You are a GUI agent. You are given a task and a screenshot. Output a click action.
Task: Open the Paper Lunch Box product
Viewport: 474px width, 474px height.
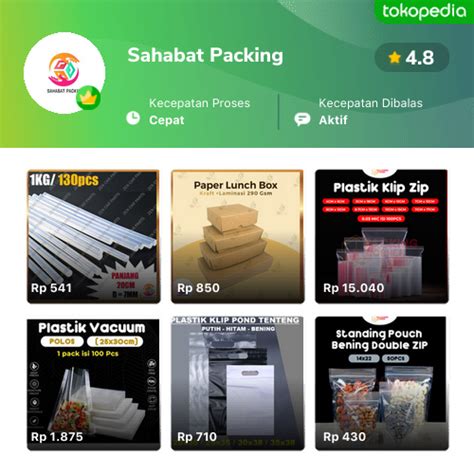238,236
